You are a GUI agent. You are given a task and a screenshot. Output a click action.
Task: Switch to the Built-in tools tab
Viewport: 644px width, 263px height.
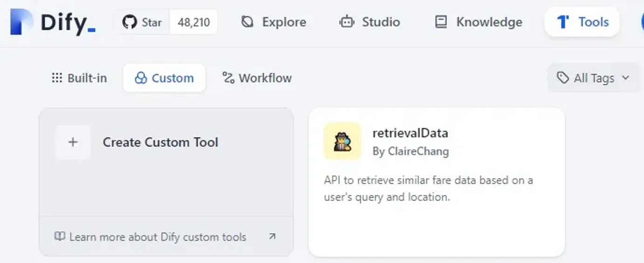(79, 78)
